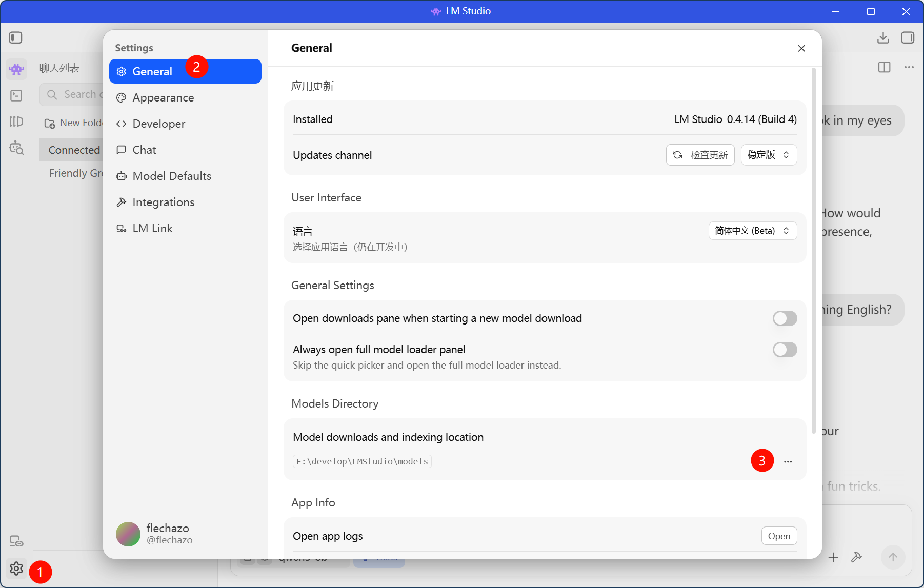Click the General Settings heading
The height and width of the screenshot is (588, 924).
[333, 286]
